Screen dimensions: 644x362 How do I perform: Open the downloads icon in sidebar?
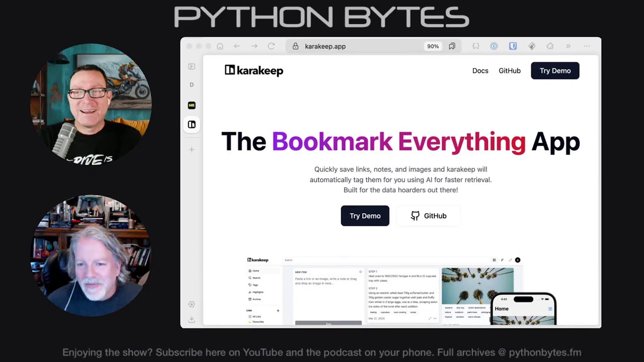(x=192, y=319)
